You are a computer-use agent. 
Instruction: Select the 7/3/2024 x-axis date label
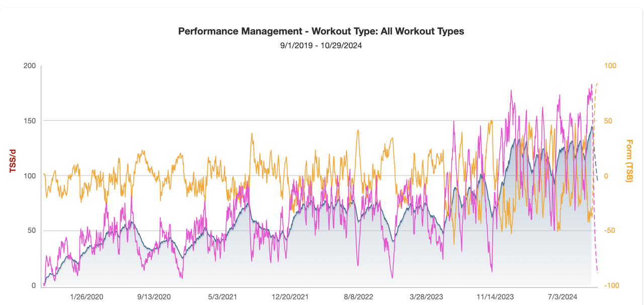click(562, 297)
